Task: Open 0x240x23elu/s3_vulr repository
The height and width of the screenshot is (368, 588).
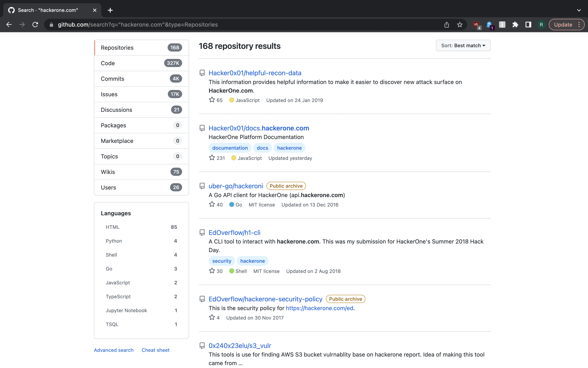Action: click(240, 346)
